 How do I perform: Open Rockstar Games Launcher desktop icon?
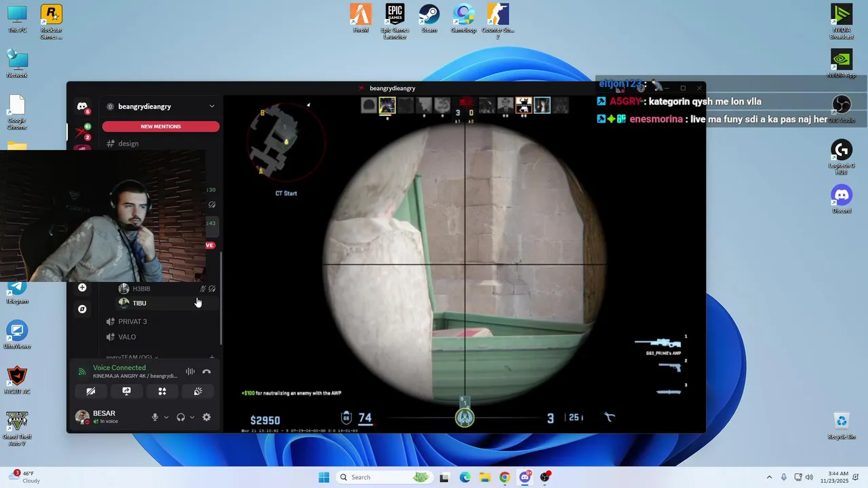coord(52,22)
